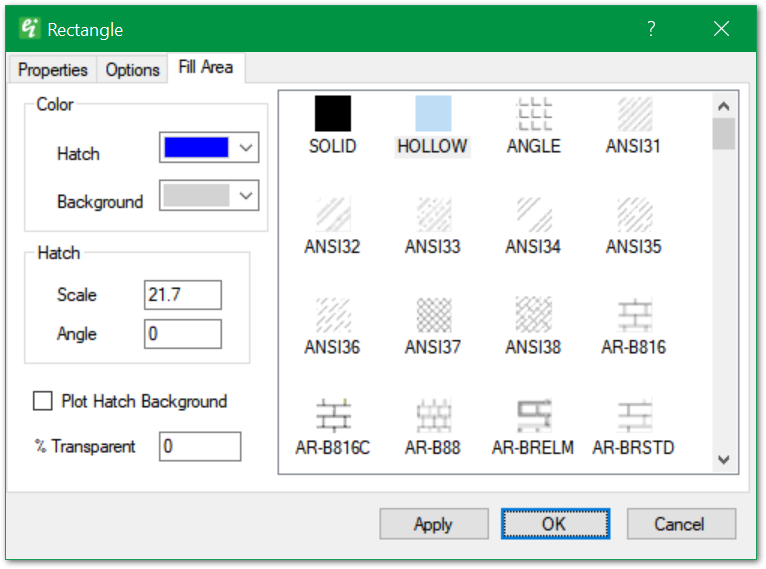Switch to the Options tab
Screen dimensions: 766x569
[x=132, y=70]
